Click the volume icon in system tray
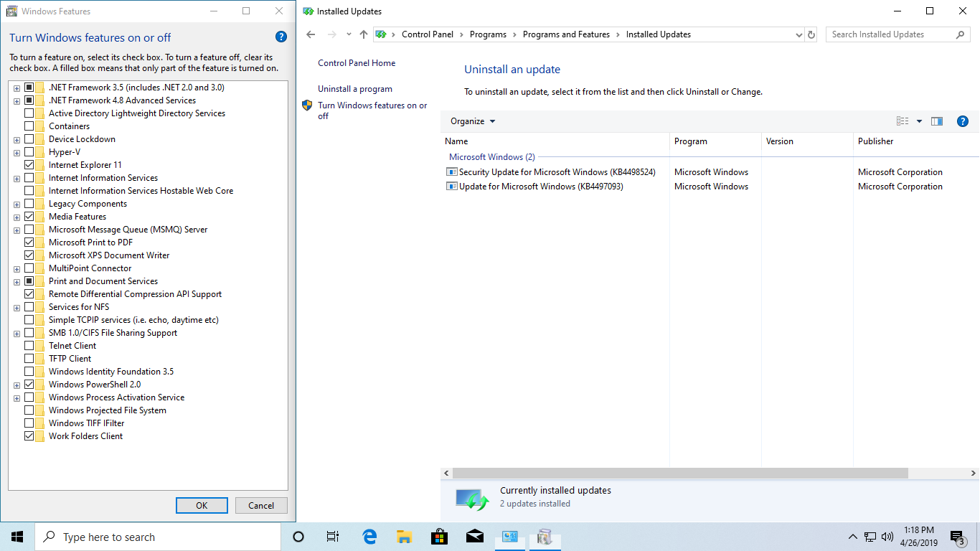 coord(887,537)
